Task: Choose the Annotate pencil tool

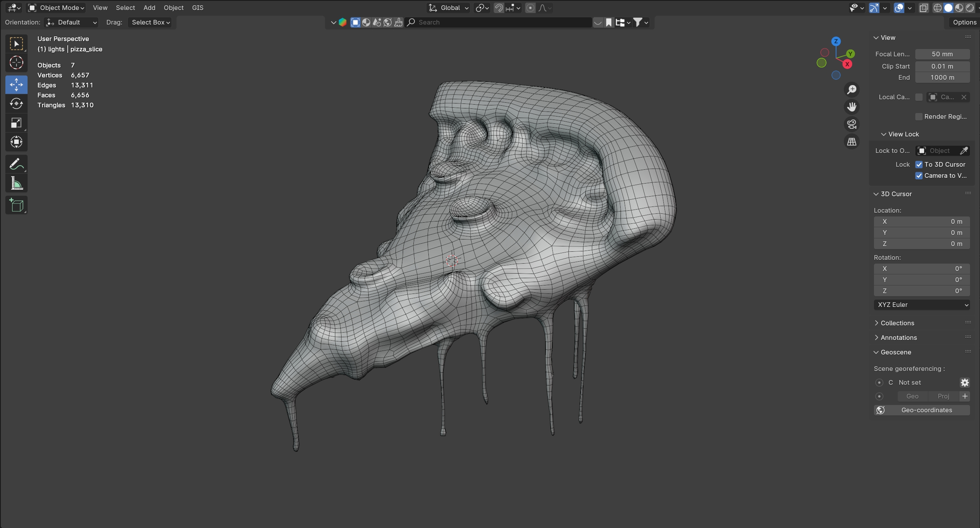Action: 16,164
